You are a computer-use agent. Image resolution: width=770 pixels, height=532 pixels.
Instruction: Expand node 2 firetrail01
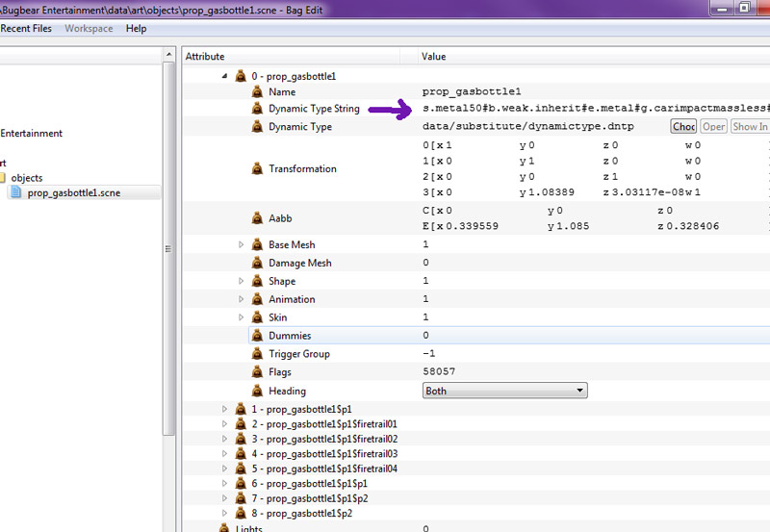(x=224, y=424)
